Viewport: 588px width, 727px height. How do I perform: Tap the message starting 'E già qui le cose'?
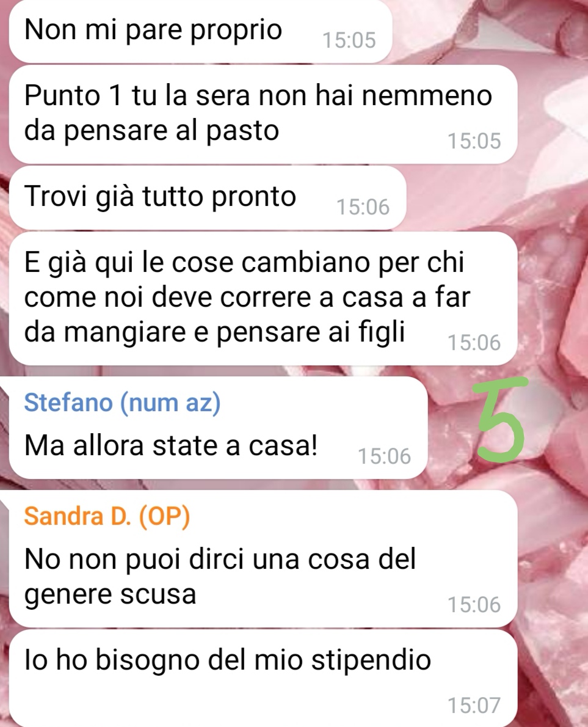tap(263, 299)
